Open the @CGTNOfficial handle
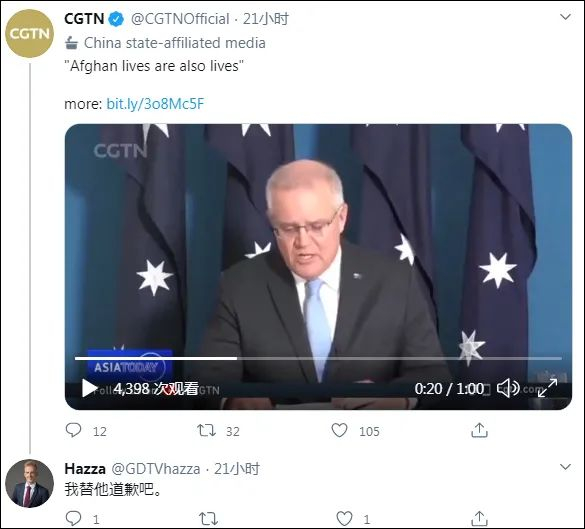Image resolution: width=585 pixels, height=529 pixels. coord(180,19)
